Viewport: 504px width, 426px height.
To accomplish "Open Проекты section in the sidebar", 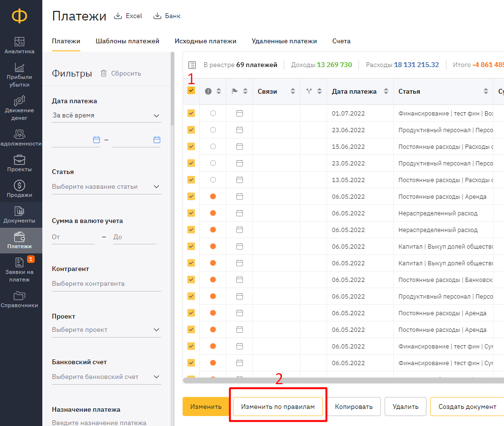I will coord(19,164).
